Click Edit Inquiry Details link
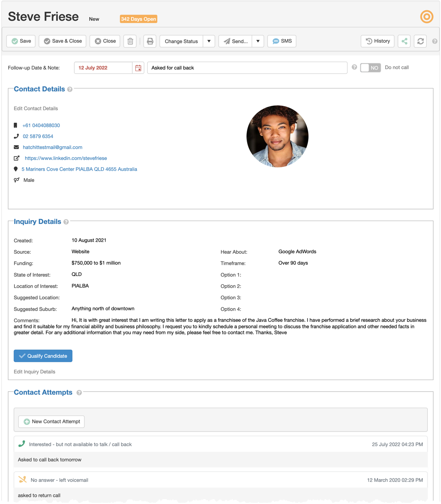This screenshot has width=441, height=504. [x=35, y=372]
